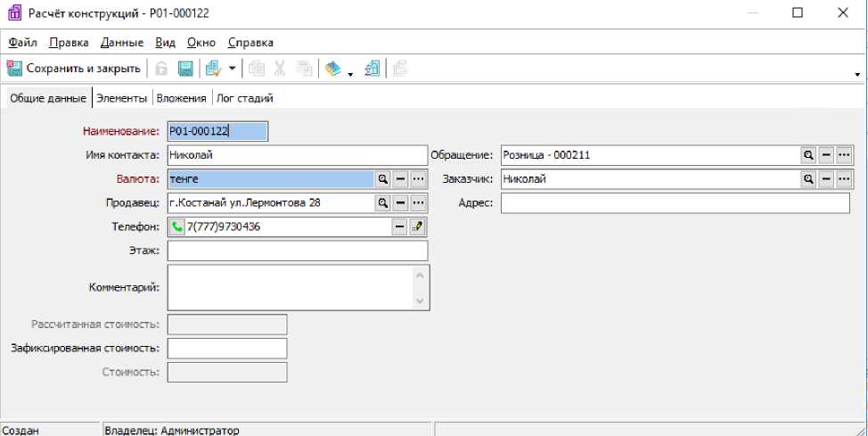Click pencil edit icon in Телефон row
Viewport: 868px width, 436px height.
418,226
